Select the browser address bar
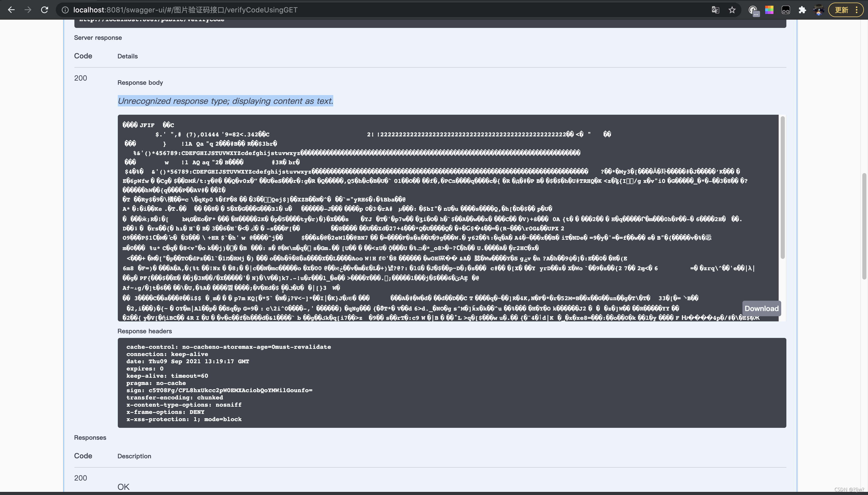868x495 pixels. tap(238, 10)
